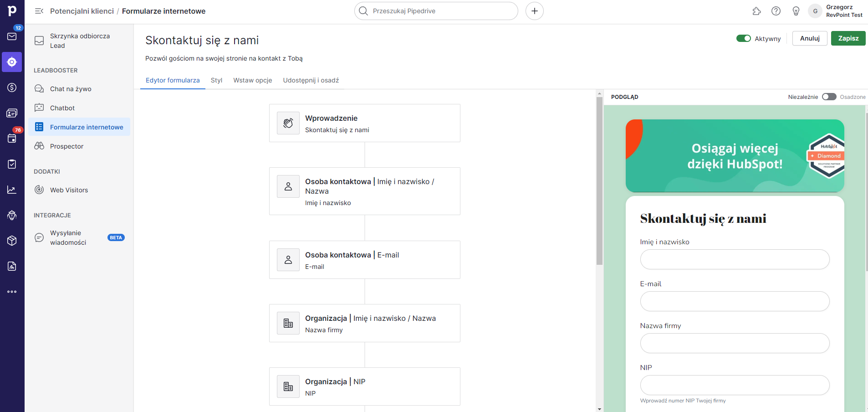Click the quick add plus button

535,11
